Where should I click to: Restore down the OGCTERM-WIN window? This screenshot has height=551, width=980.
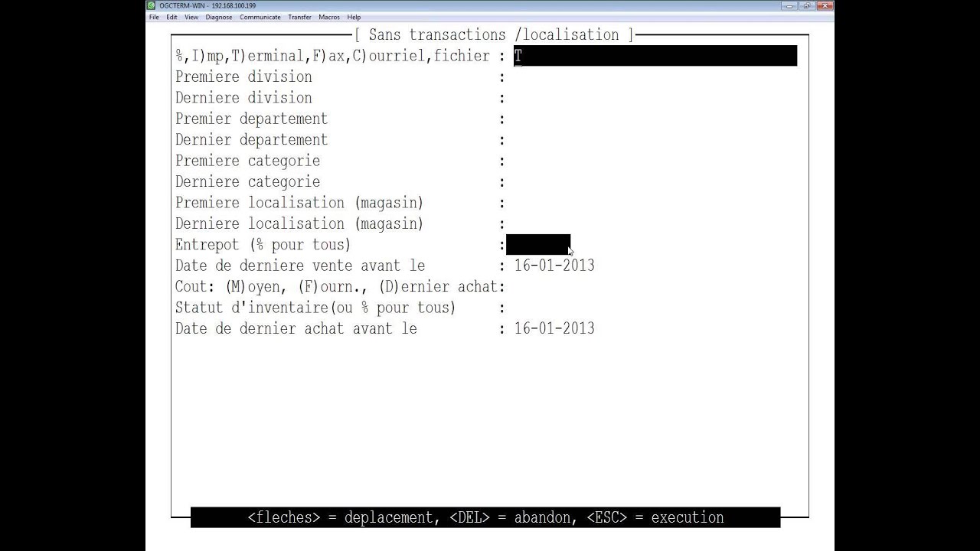point(806,5)
